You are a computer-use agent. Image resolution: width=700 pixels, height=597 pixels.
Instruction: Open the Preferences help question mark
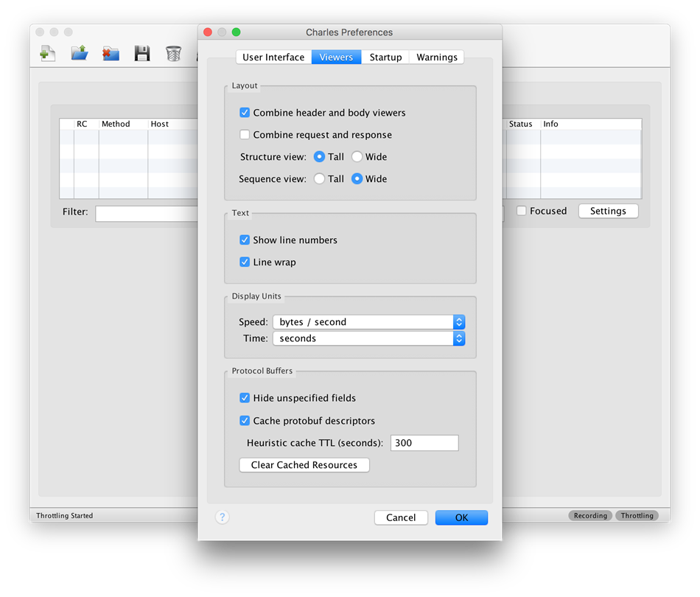[223, 517]
